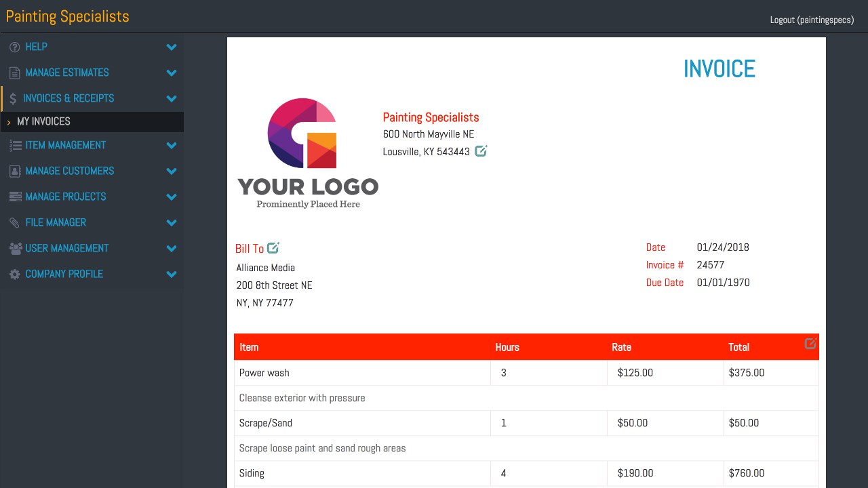
Task: Click the dollar sign Invoices icon
Action: [x=13, y=98]
